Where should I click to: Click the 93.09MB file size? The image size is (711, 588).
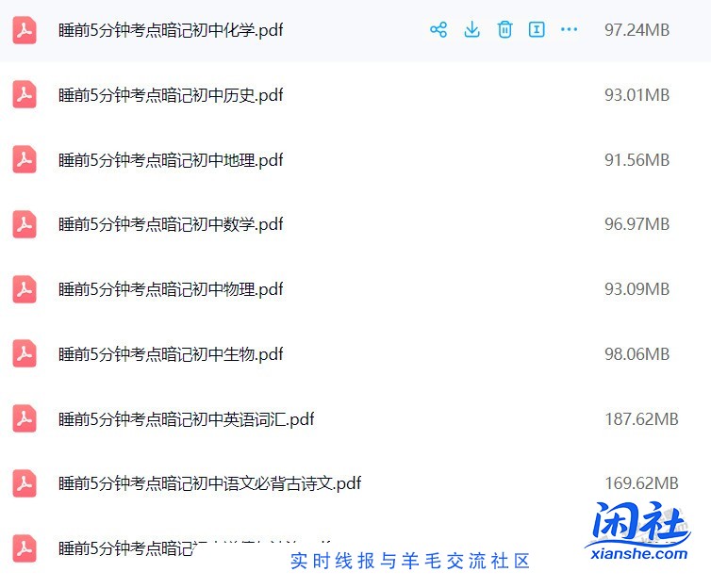(x=637, y=289)
